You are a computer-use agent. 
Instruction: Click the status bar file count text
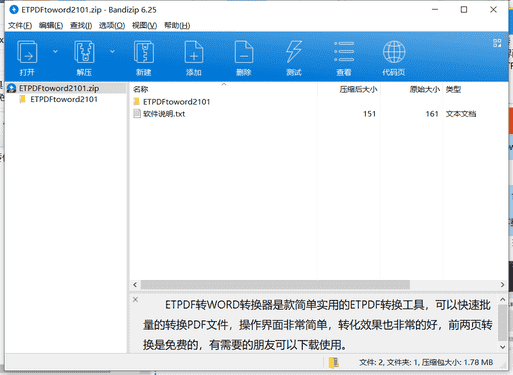pos(426,362)
